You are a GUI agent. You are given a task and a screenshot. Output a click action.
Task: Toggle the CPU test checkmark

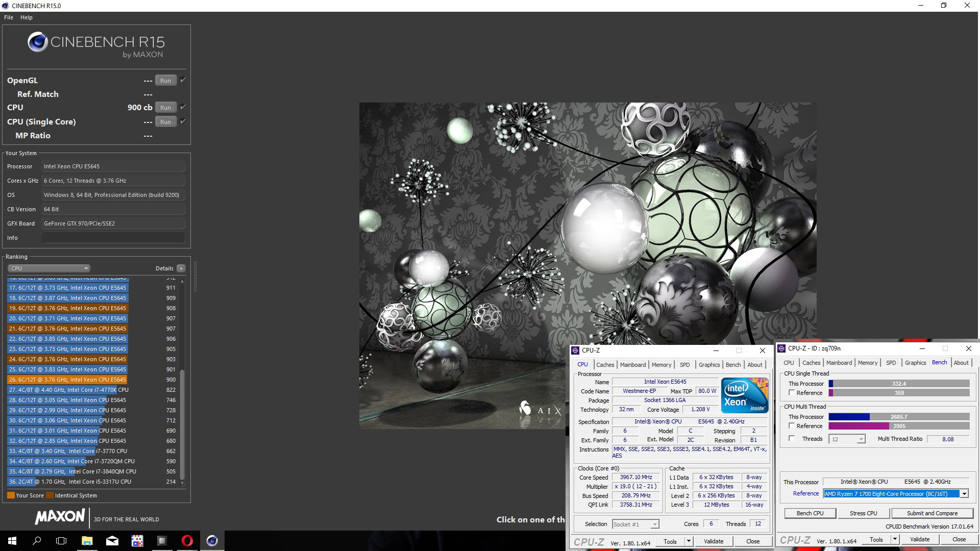click(183, 107)
